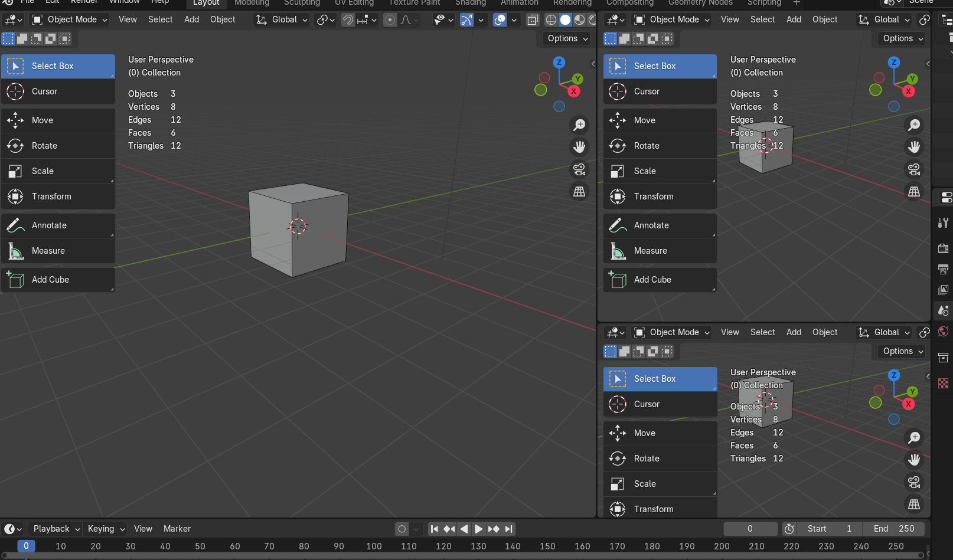
Task: Open the Tool properties tab with the wrench icon
Action: [x=943, y=222]
